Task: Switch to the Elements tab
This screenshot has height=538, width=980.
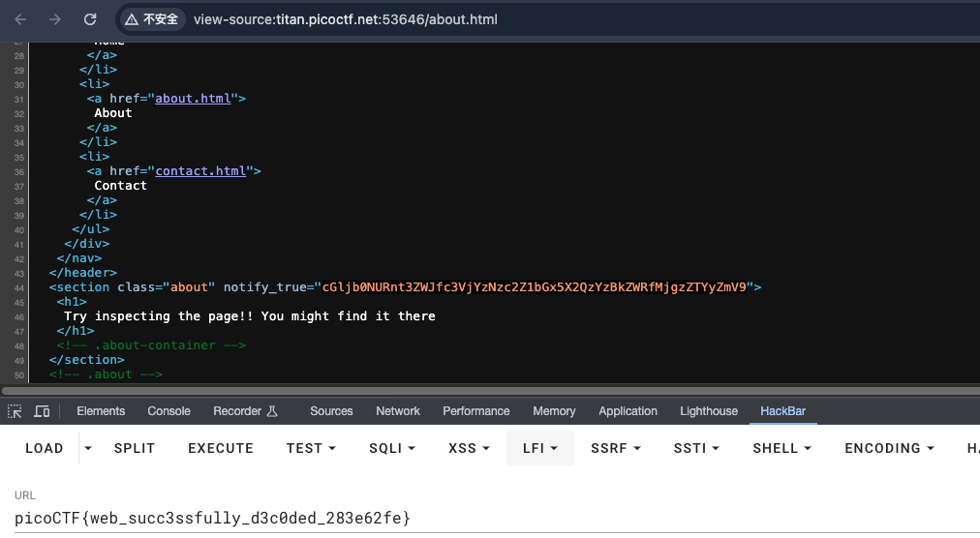Action: [x=101, y=411]
